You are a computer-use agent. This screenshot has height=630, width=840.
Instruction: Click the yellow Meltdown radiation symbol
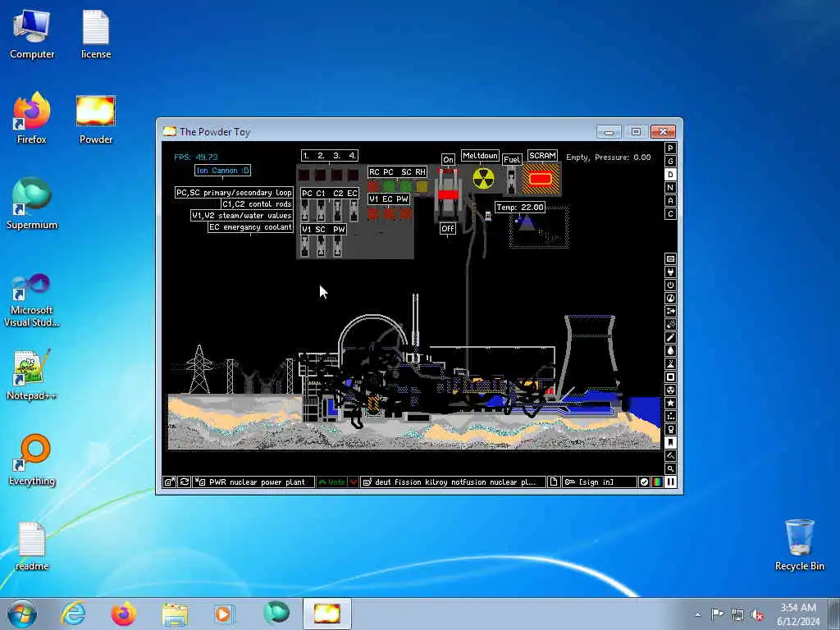coord(483,180)
